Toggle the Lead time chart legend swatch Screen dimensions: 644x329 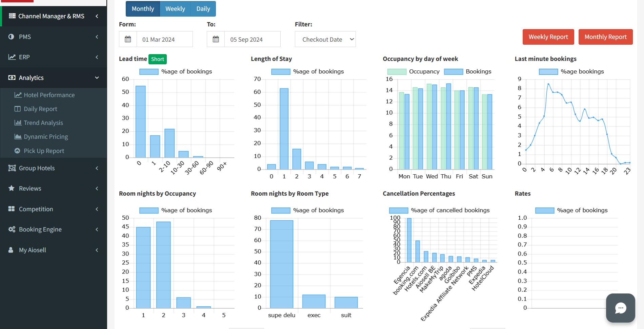[149, 71]
